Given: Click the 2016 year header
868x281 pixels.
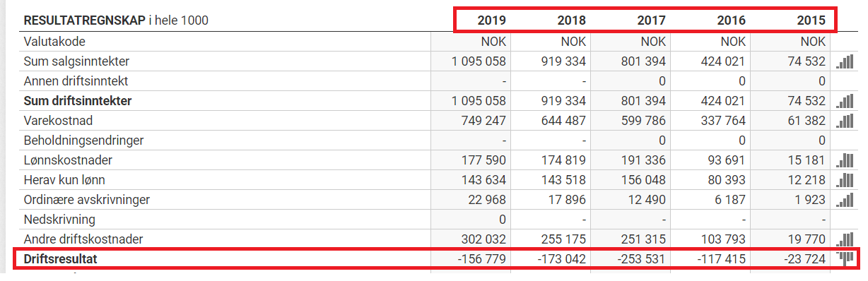Looking at the screenshot, I should pyautogui.click(x=731, y=20).
